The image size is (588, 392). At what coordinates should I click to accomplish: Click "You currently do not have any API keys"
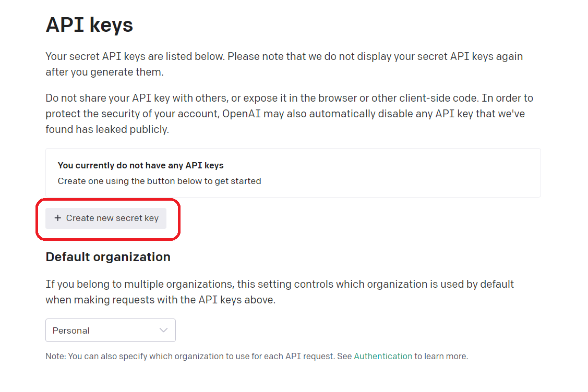click(140, 165)
